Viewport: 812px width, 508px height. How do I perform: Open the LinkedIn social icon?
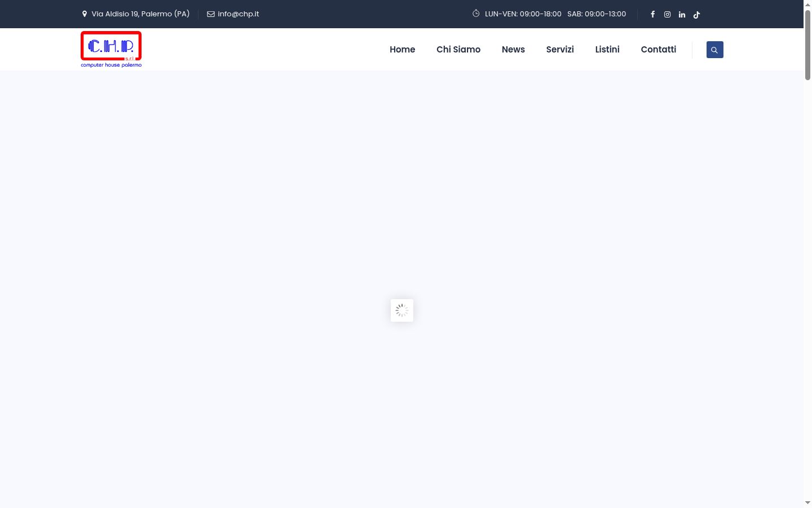682,14
